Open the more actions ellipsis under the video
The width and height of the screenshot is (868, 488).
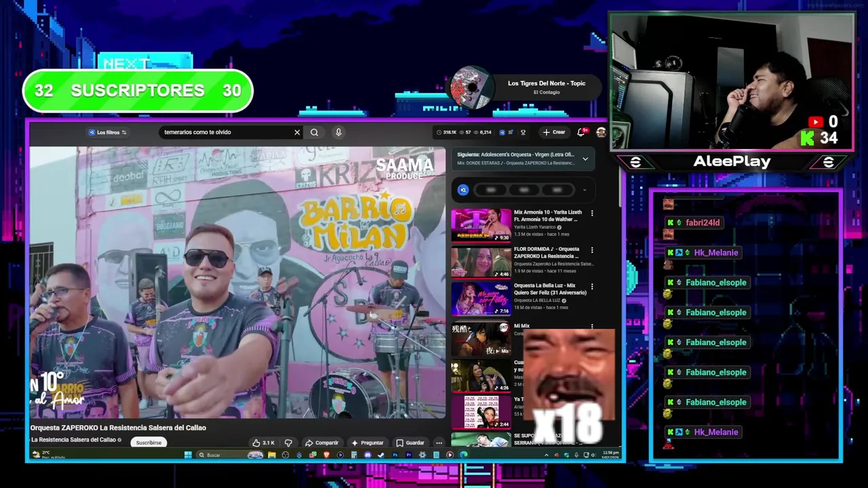[x=439, y=443]
